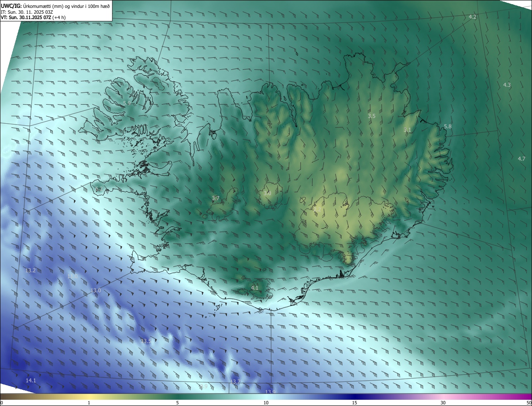Click the color scale tick label 10
Screen dimensions: 532x406
tap(266, 403)
